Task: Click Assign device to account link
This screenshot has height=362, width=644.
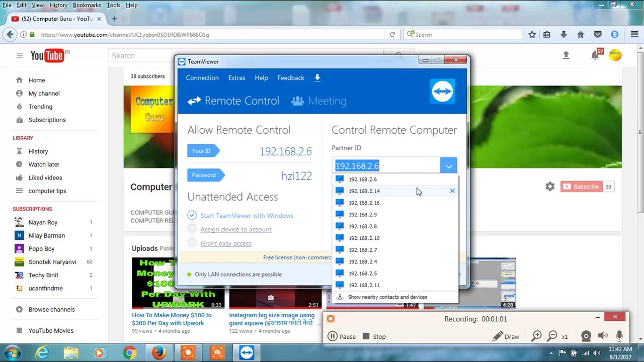Action: click(236, 229)
